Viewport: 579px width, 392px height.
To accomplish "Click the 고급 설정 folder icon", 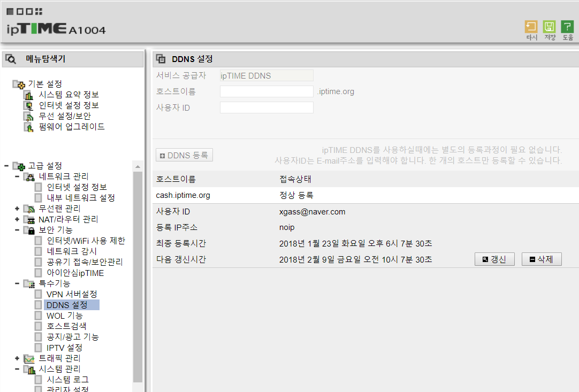I will [x=19, y=166].
